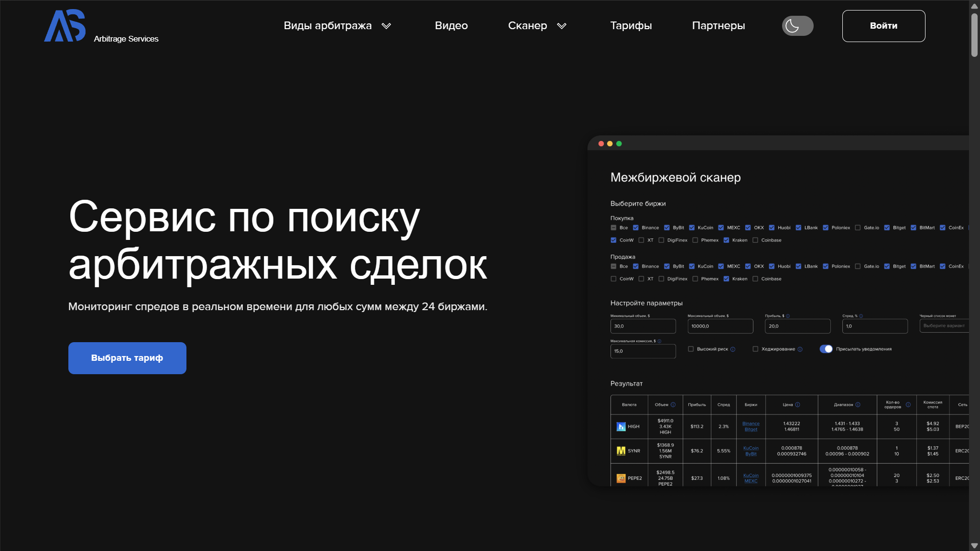
Task: Click the Выбрать тариф button
Action: 127,358
